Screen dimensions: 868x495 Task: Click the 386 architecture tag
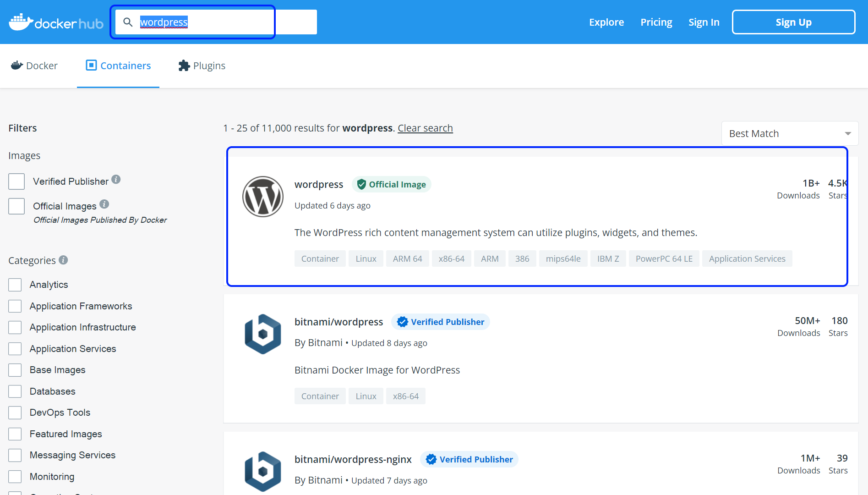tap(522, 258)
